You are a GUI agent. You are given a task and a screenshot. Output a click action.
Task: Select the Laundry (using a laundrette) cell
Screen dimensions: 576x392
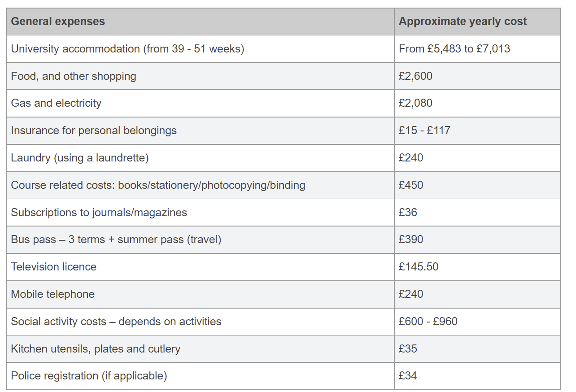(x=201, y=158)
